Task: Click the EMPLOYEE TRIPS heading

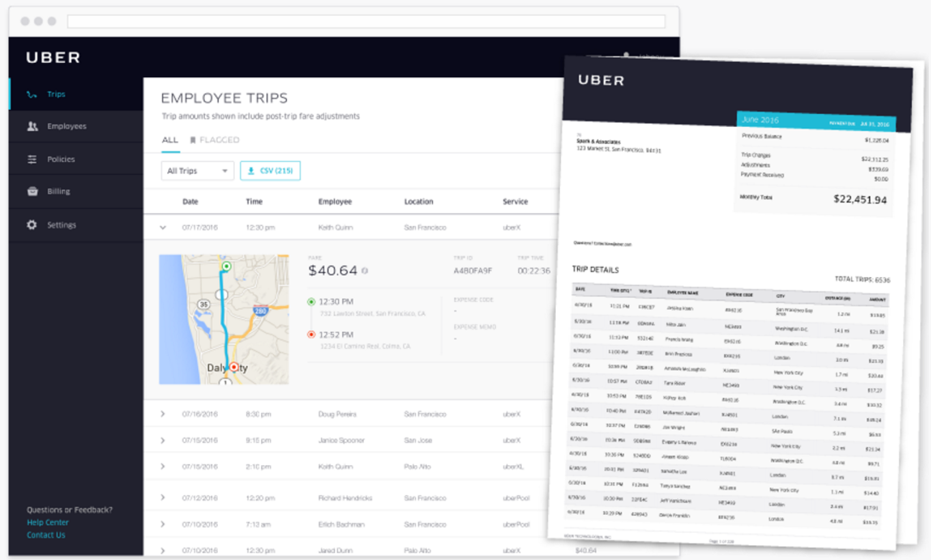Action: [x=224, y=98]
